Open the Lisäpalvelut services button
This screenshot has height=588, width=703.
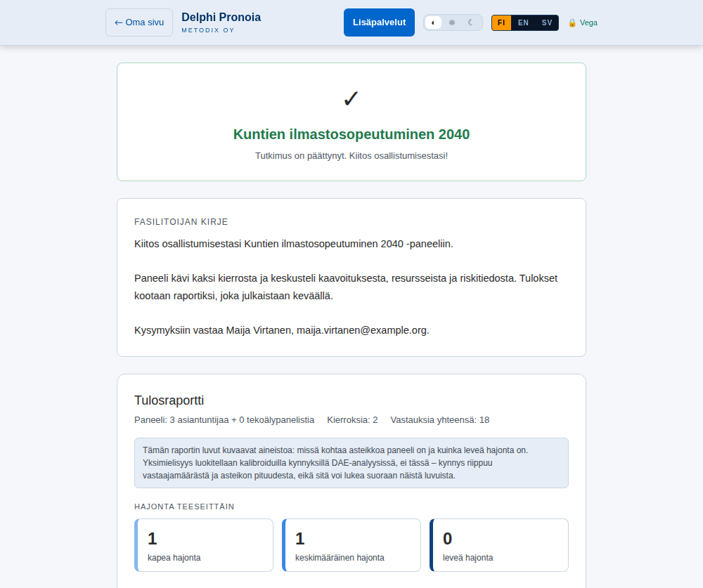pyautogui.click(x=379, y=22)
